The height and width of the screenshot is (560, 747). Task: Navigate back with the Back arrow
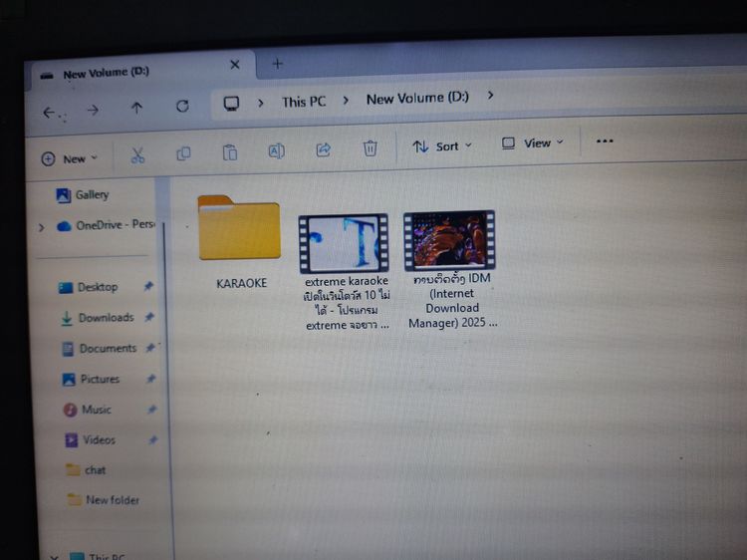[x=49, y=113]
